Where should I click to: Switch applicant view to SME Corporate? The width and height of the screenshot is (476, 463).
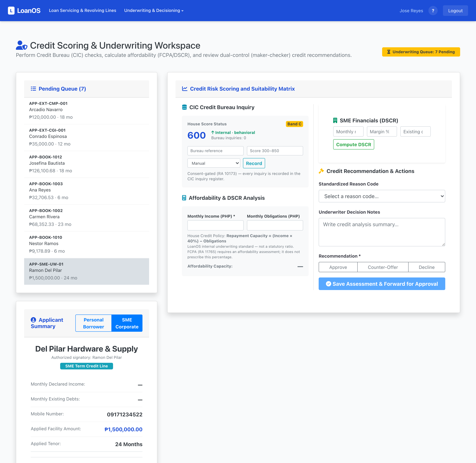127,323
